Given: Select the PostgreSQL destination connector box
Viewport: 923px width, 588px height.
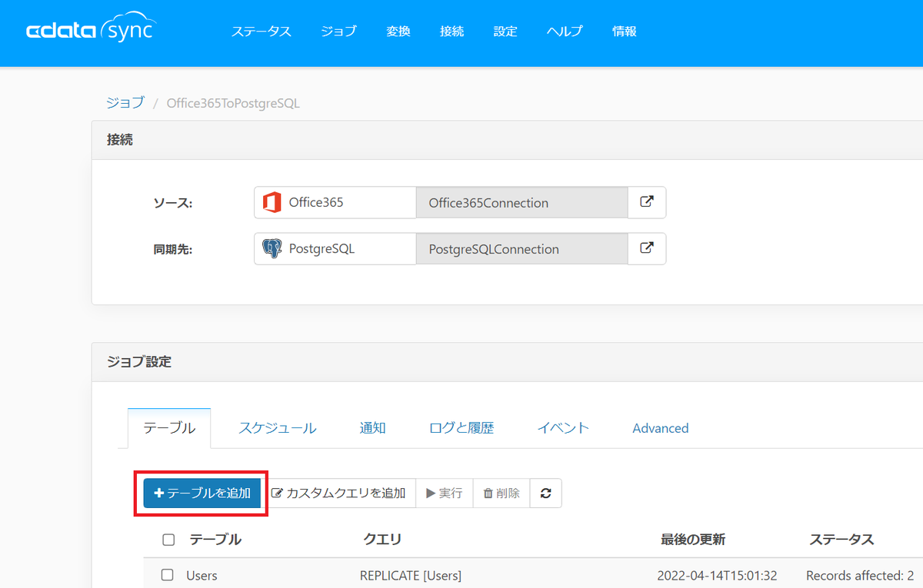Looking at the screenshot, I should pos(335,248).
